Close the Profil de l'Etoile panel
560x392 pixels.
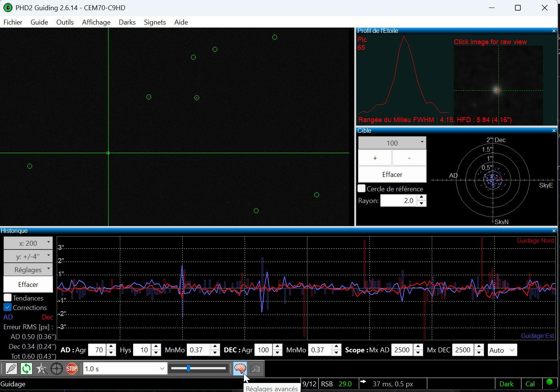[x=554, y=31]
